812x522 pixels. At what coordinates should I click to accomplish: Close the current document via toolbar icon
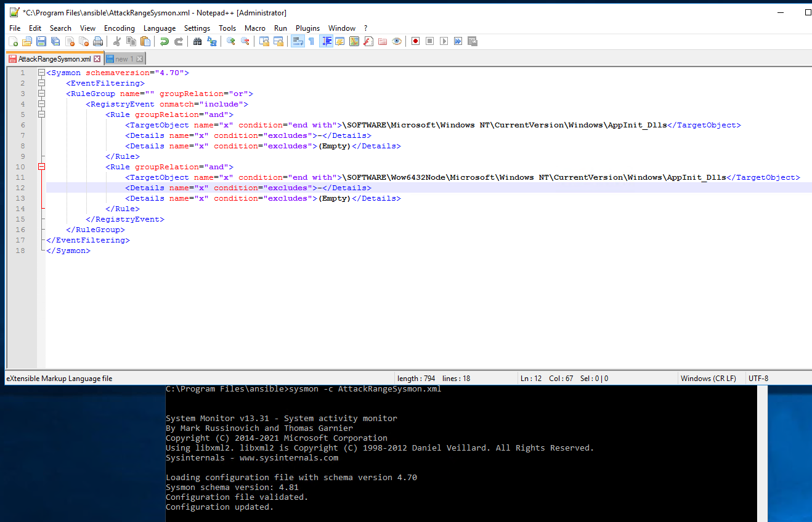(70, 41)
